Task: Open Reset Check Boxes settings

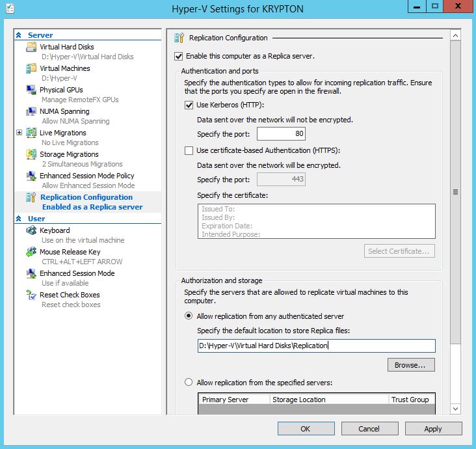Action: [x=70, y=295]
